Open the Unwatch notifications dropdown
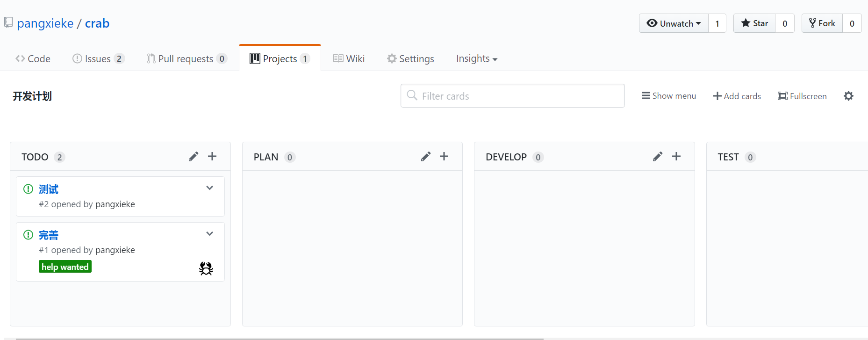 [674, 23]
